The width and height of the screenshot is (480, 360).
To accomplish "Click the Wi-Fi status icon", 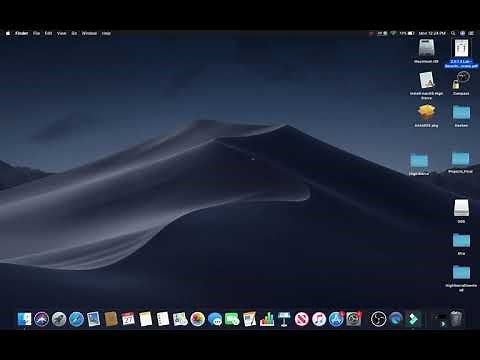I will coord(393,33).
